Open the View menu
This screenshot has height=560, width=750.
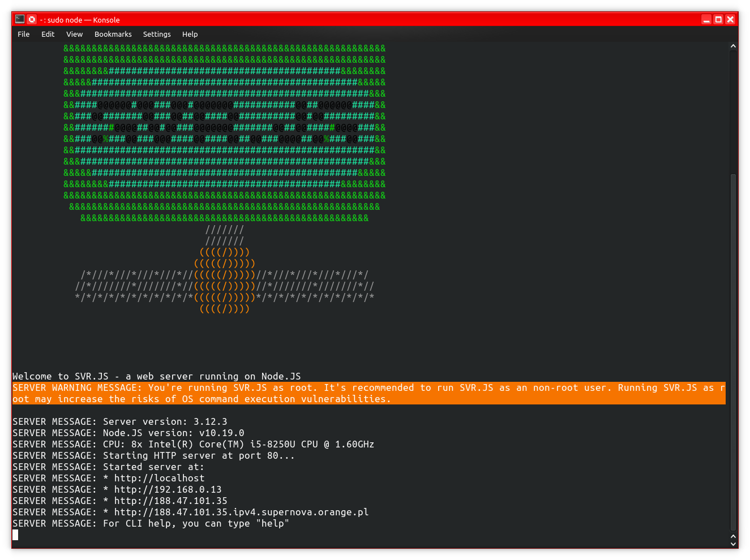point(75,35)
